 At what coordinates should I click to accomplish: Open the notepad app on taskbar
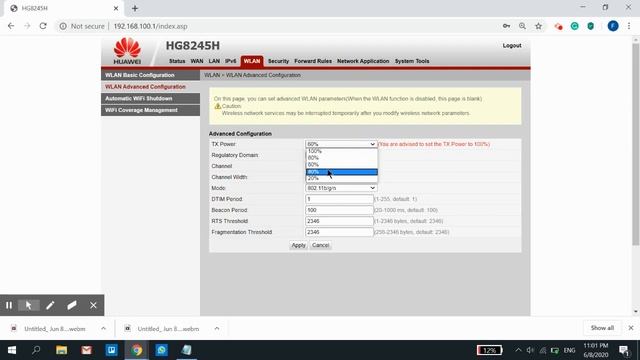[x=187, y=350]
